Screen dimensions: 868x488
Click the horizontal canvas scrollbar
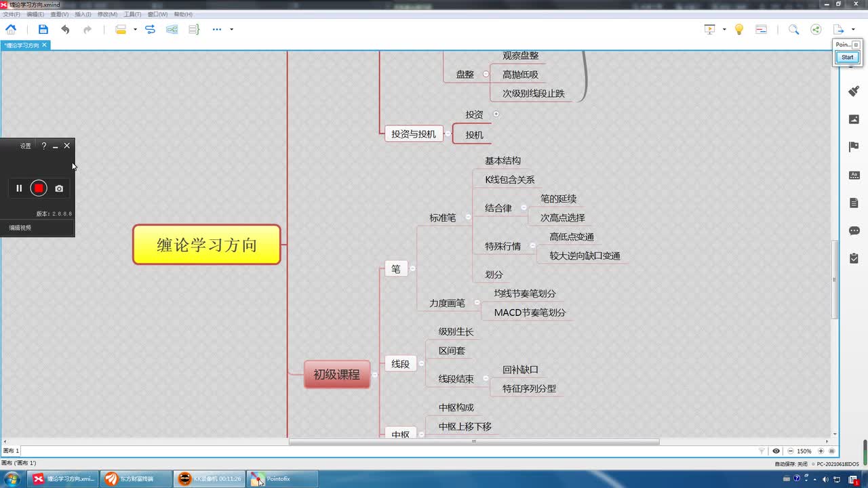click(474, 442)
